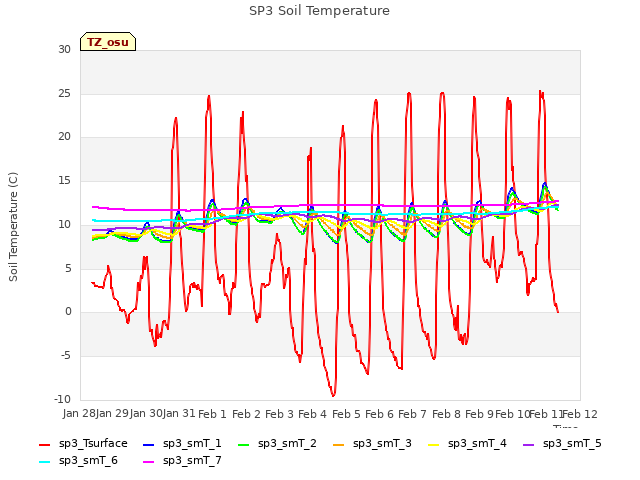Click the 20 y-axis tick label
Image resolution: width=640 pixels, height=480 pixels.
[x=64, y=137]
